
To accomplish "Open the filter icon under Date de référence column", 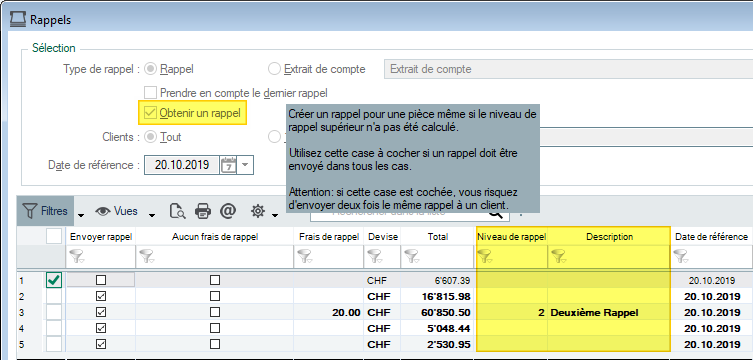I will 680,257.
